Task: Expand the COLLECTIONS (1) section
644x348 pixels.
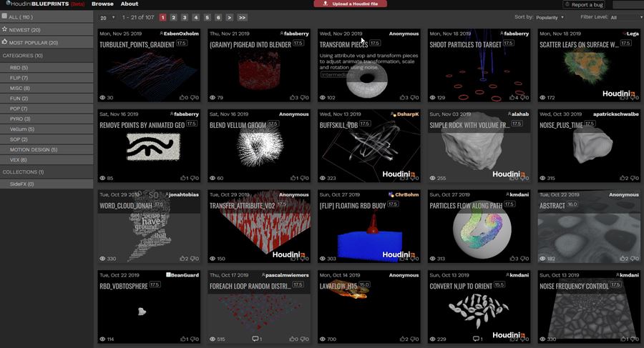Action: (x=47, y=172)
